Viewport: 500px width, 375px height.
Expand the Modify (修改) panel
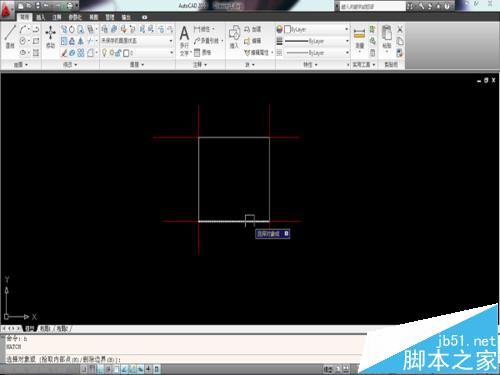70,65
